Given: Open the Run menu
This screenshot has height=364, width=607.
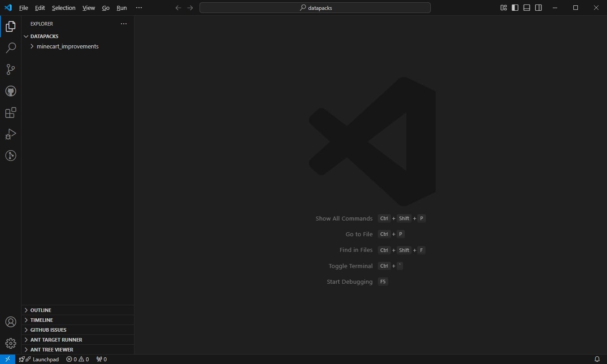Looking at the screenshot, I should [x=121, y=8].
